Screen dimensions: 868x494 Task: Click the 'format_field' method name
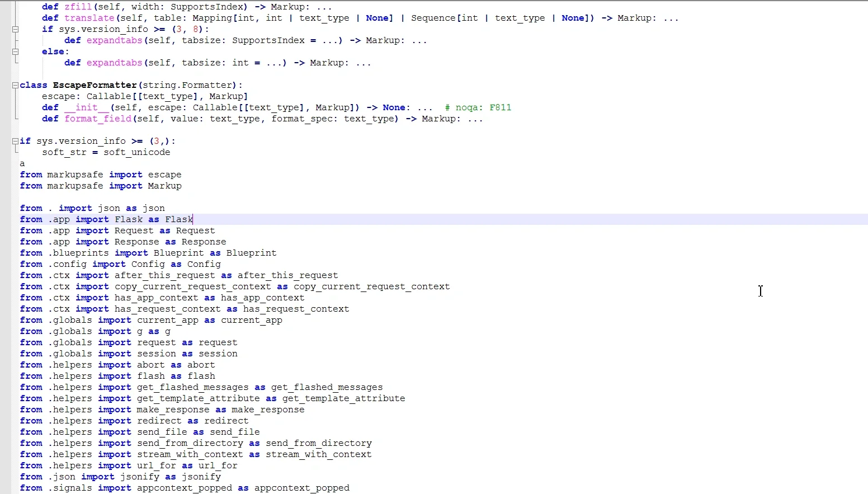click(x=97, y=119)
